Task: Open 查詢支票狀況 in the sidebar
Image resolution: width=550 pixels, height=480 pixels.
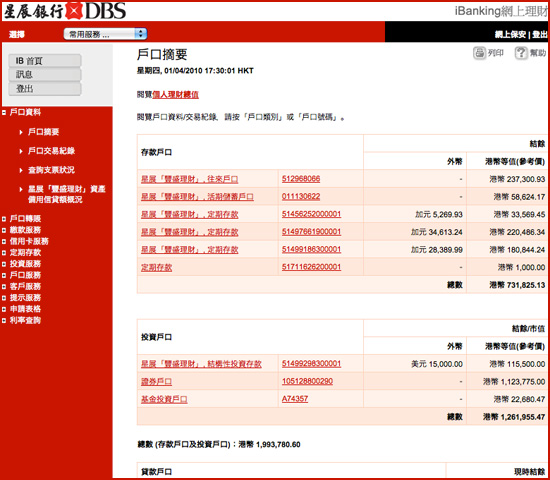Action: pos(52,170)
